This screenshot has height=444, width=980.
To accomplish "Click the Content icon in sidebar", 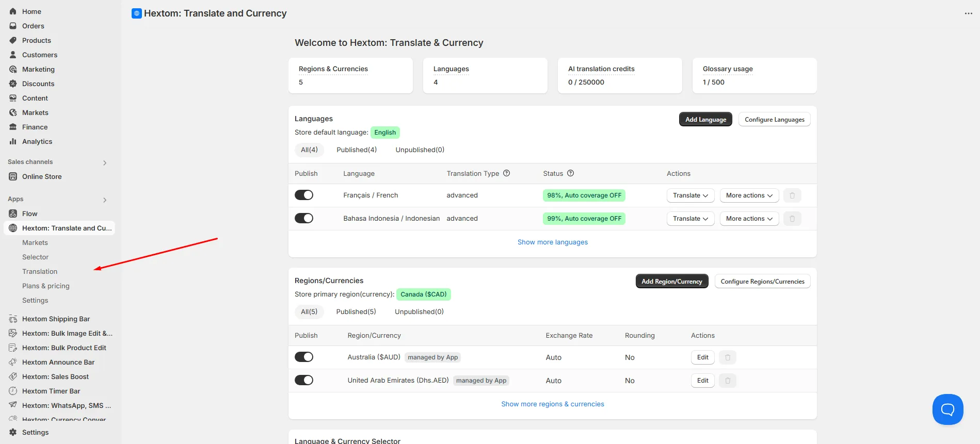I will pyautogui.click(x=13, y=98).
